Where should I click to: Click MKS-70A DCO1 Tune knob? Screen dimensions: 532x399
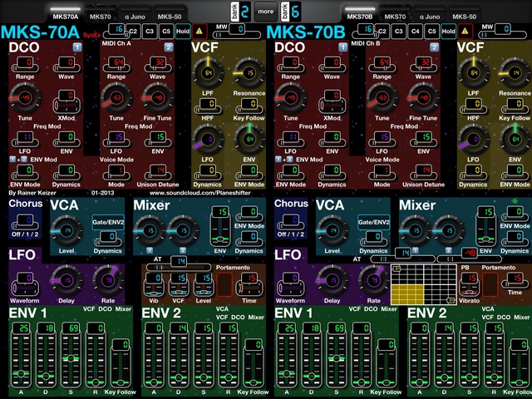click(25, 98)
